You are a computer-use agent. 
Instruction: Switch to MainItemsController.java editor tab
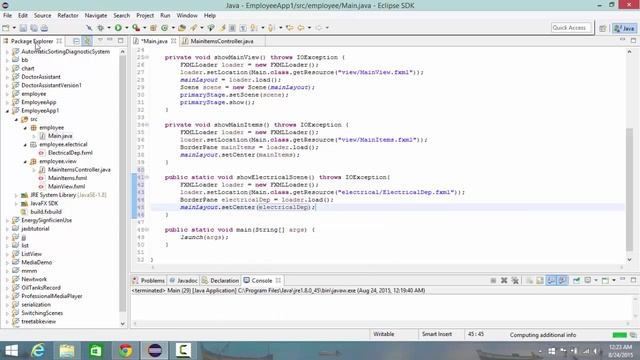pos(222,41)
